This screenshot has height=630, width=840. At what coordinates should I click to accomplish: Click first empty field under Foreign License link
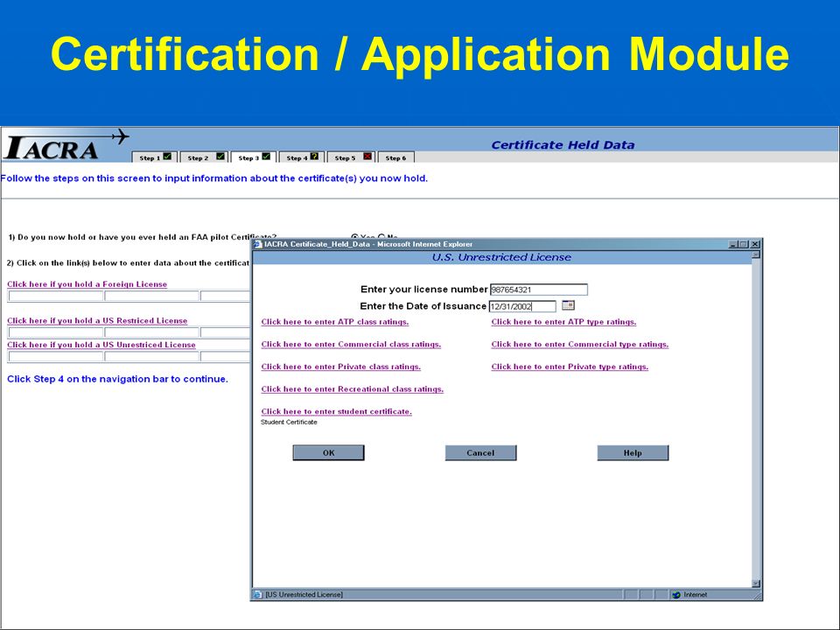[56, 297]
